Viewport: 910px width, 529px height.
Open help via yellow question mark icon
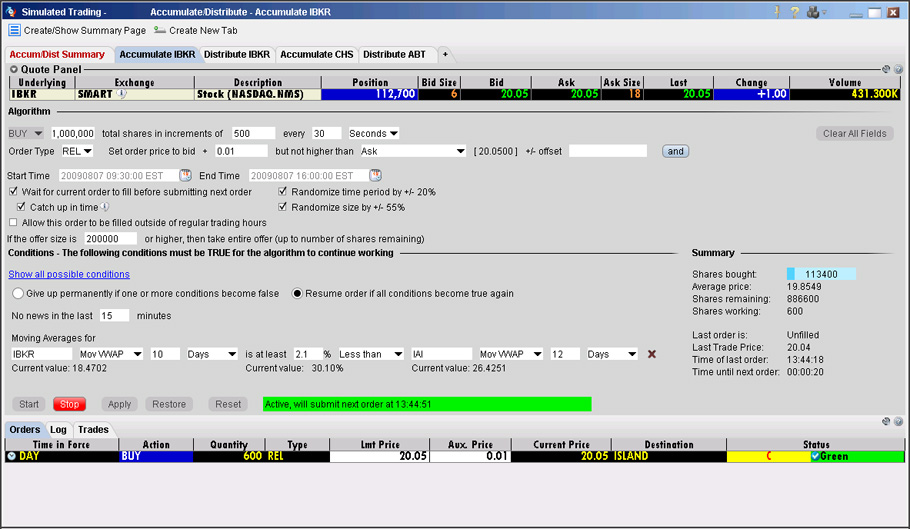point(795,12)
